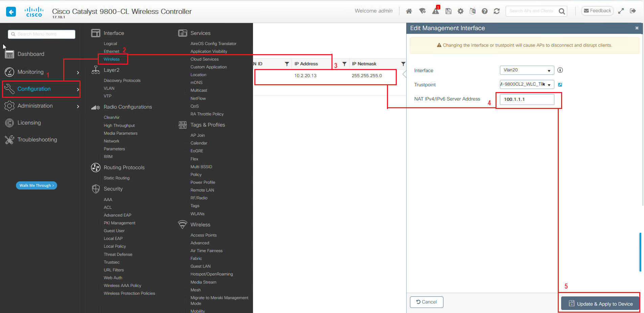Click the Cancel button
The width and height of the screenshot is (644, 313).
pyautogui.click(x=427, y=302)
